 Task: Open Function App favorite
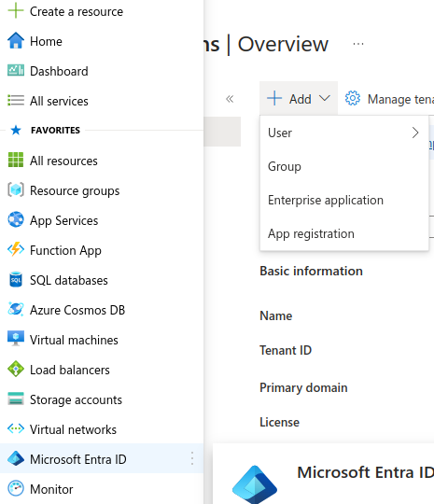[x=65, y=250]
